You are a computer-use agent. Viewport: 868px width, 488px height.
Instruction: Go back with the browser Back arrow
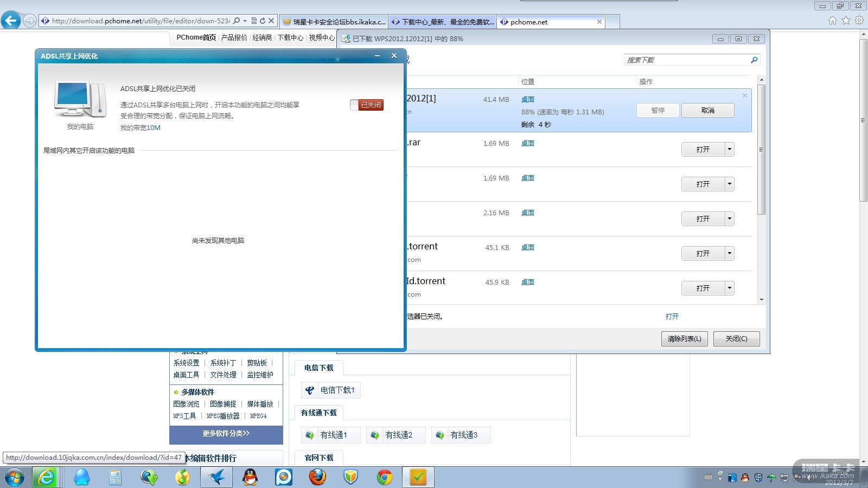11,21
